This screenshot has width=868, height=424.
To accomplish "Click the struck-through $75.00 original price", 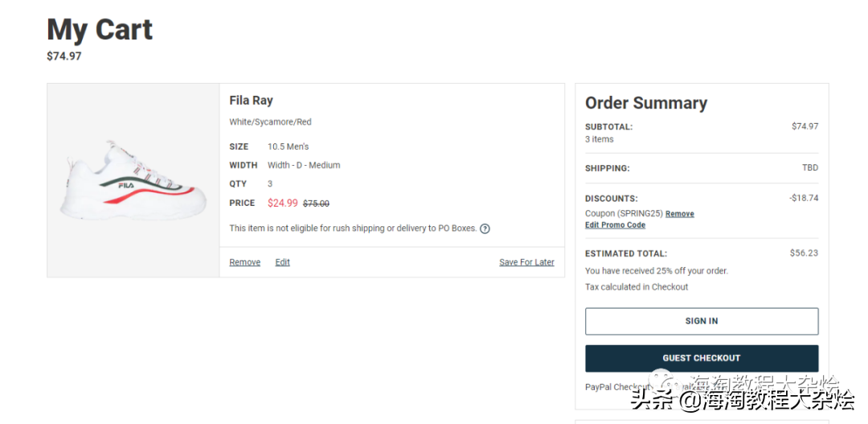I will [316, 204].
